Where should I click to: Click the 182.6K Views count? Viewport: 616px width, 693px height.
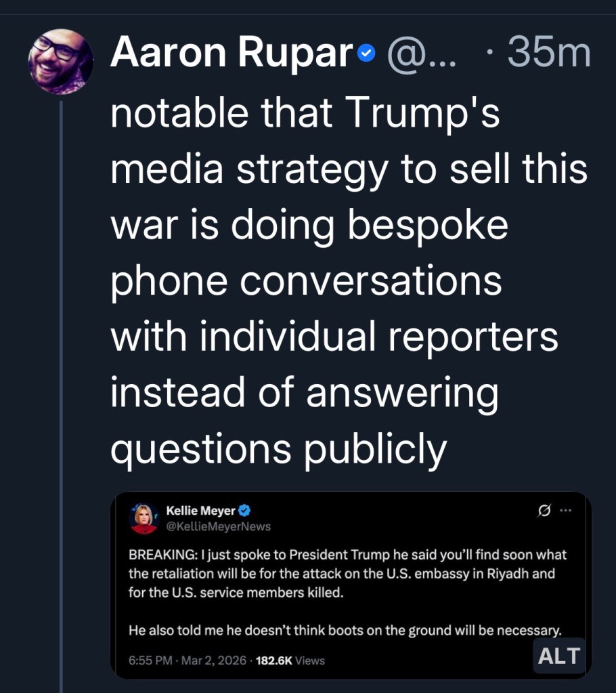tap(291, 660)
